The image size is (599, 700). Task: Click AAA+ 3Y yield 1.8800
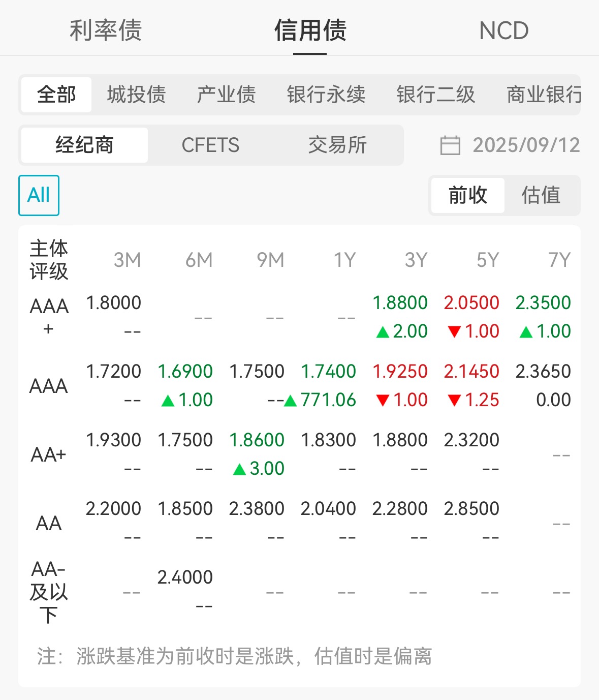pyautogui.click(x=400, y=302)
